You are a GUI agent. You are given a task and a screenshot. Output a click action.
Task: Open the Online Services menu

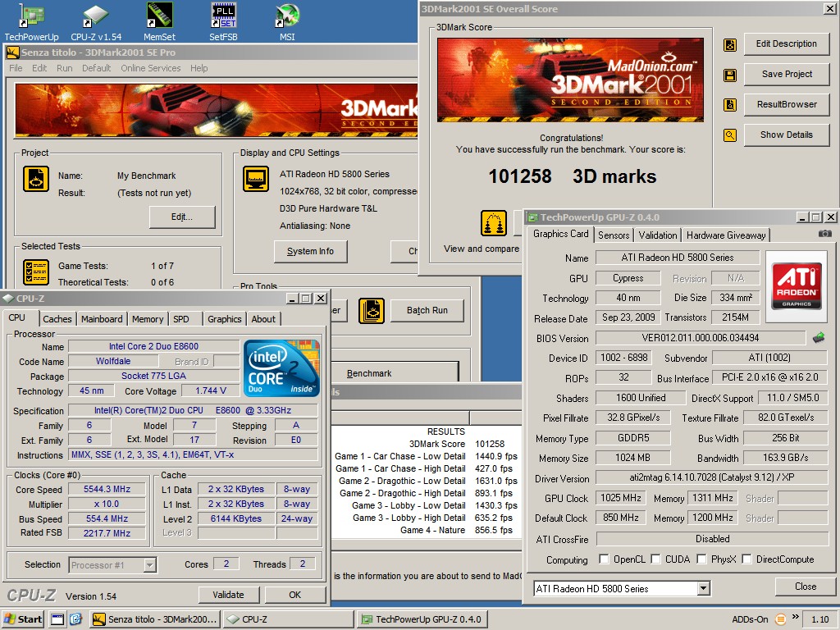pos(151,68)
